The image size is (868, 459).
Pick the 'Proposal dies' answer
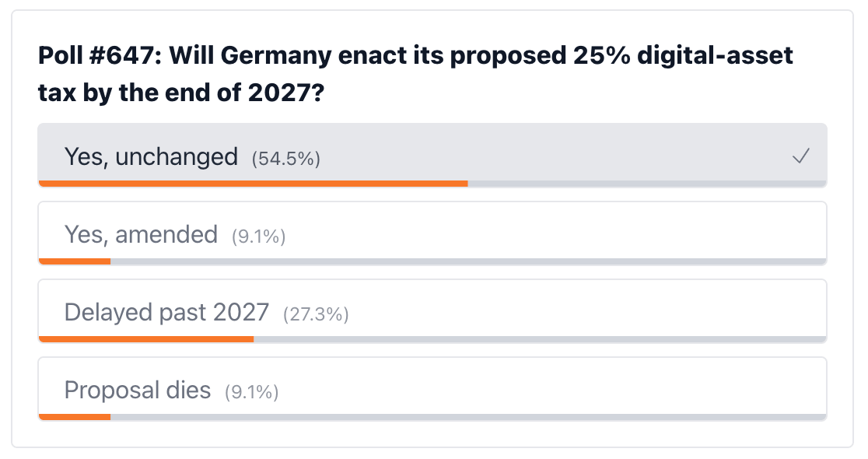pyautogui.click(x=432, y=389)
